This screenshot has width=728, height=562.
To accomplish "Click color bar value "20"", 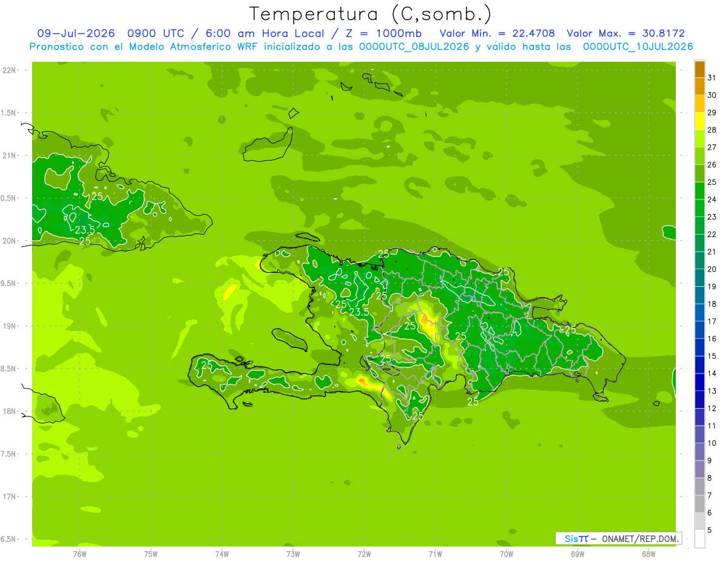I will 712,269.
